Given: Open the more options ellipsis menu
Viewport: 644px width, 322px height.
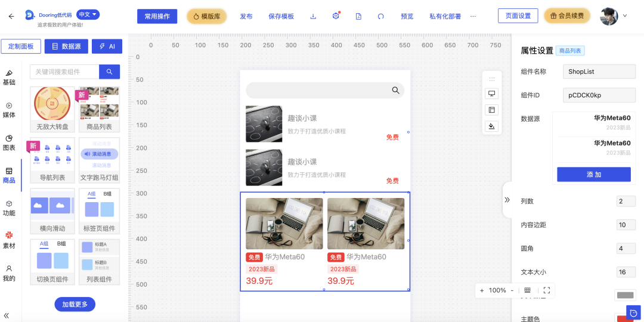Looking at the screenshot, I should pyautogui.click(x=473, y=17).
